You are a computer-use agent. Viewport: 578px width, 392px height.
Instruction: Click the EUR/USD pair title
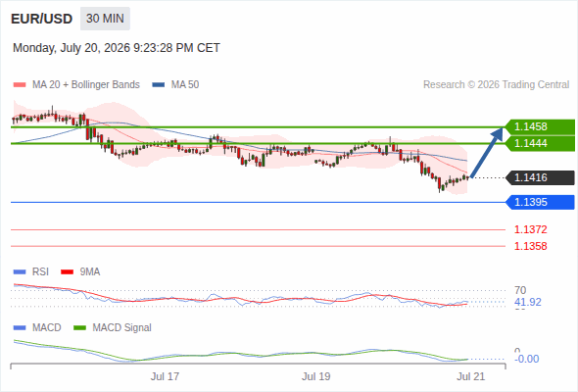(x=42, y=19)
